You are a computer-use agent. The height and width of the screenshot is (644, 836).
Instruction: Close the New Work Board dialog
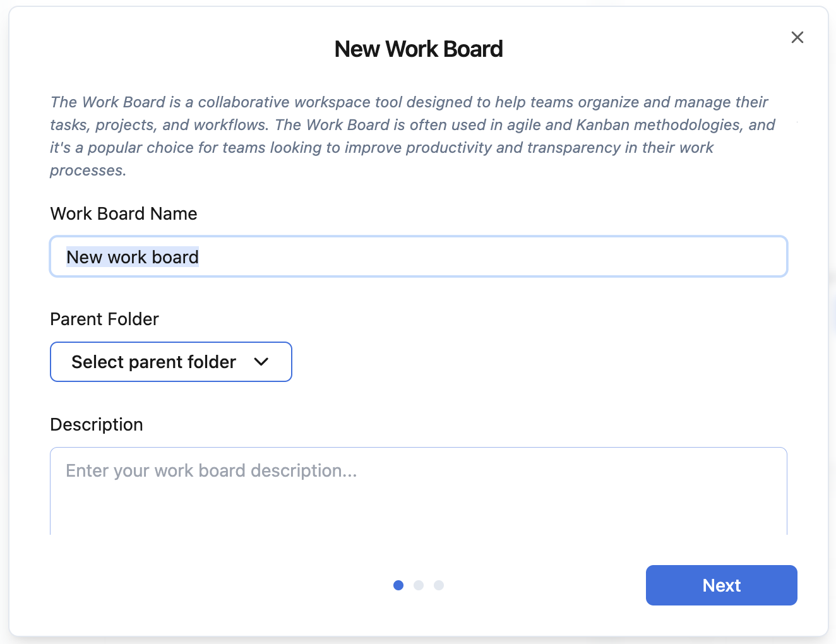tap(797, 37)
